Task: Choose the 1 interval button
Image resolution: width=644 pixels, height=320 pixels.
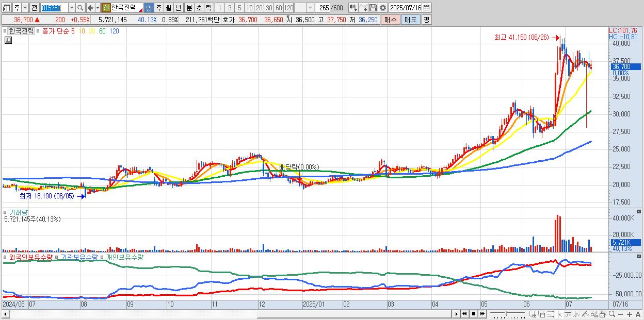Action: (220, 8)
